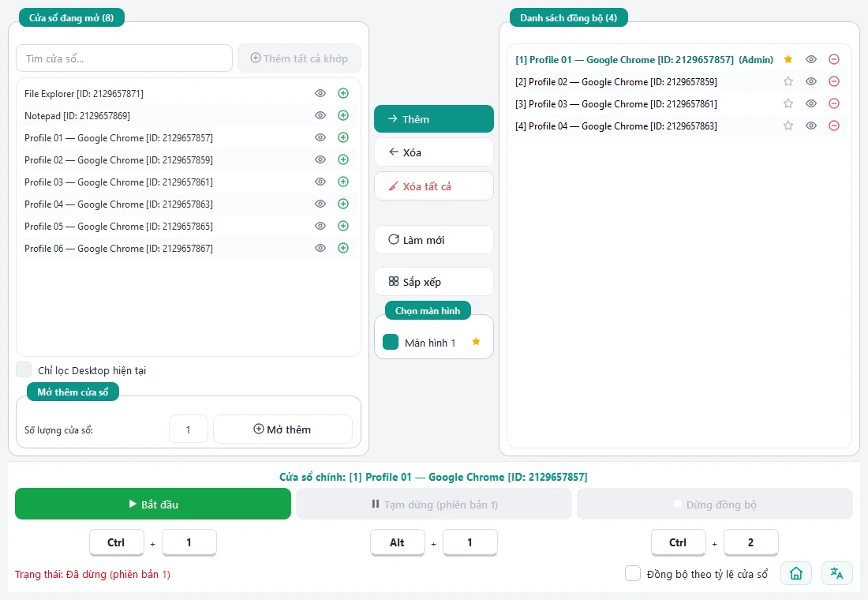Set [2] Profile 02 as main via star

coord(788,81)
